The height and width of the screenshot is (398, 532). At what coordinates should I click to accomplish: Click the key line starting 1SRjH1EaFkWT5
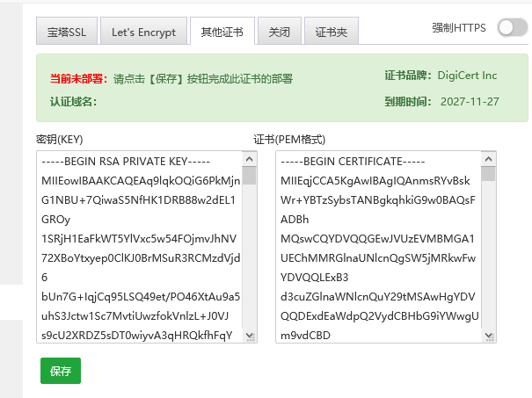point(139,239)
